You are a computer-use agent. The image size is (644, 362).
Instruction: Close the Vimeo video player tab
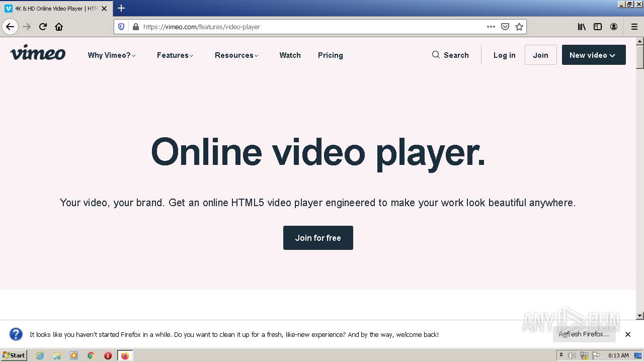[x=104, y=9]
